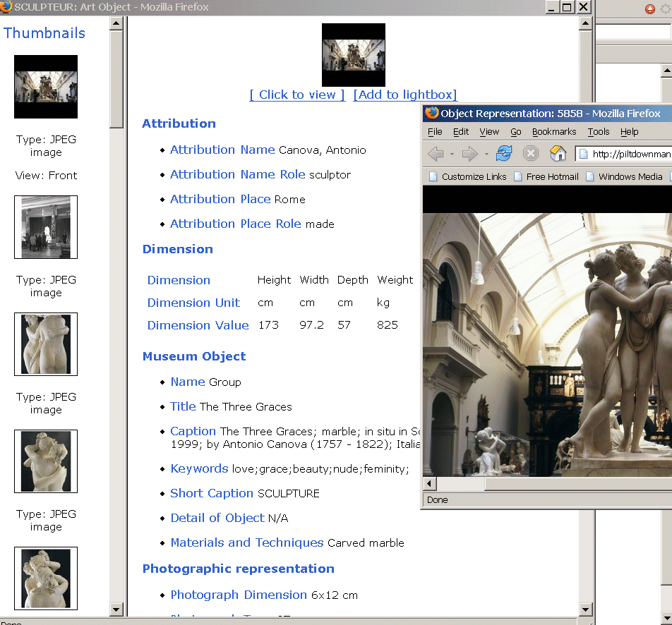The width and height of the screenshot is (672, 625).
Task: Open the Forward history dropdown arrow
Action: [x=486, y=154]
